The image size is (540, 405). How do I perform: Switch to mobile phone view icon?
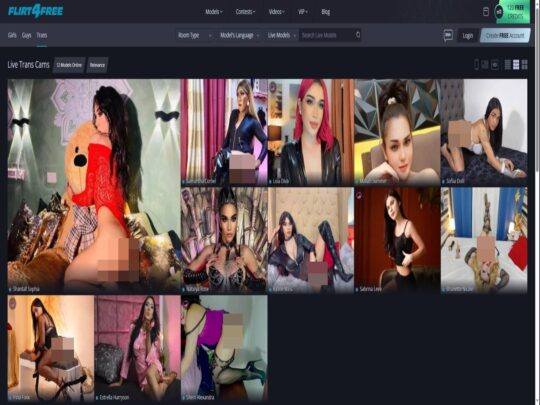tap(477, 64)
